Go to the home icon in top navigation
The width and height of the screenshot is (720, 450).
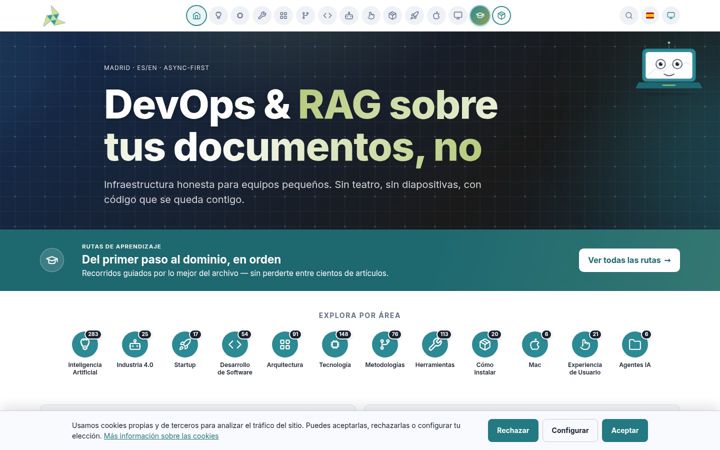click(x=196, y=16)
